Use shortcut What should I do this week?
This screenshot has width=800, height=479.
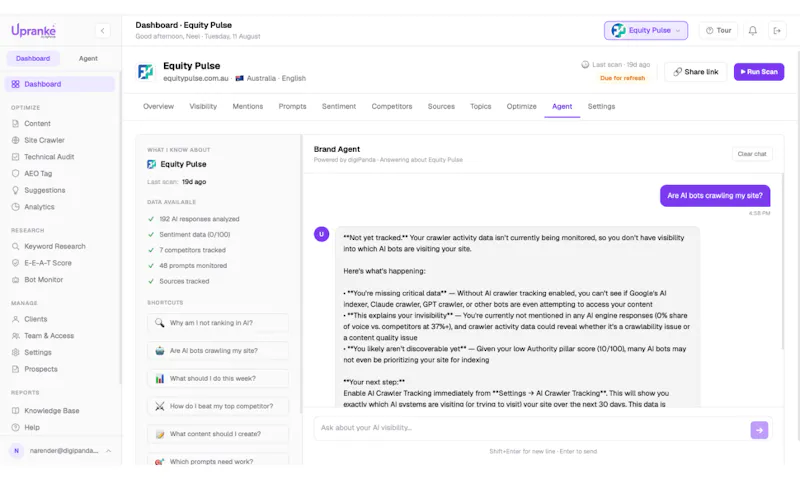pyautogui.click(x=218, y=379)
